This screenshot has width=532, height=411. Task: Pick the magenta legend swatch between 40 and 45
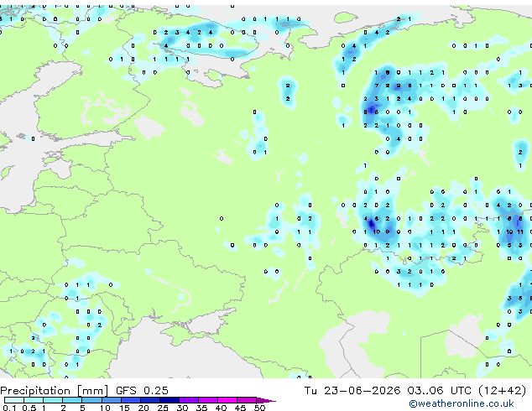(x=227, y=400)
